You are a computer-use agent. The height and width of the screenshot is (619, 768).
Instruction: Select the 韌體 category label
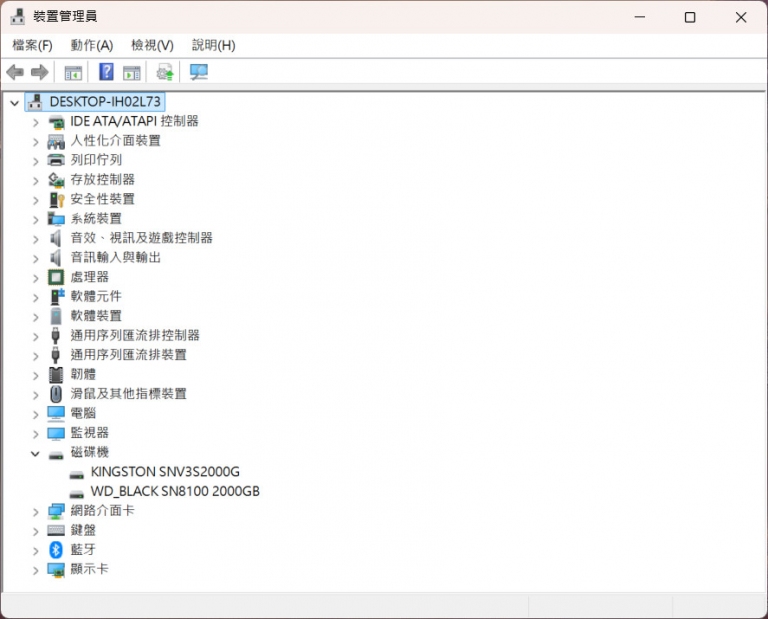(83, 374)
